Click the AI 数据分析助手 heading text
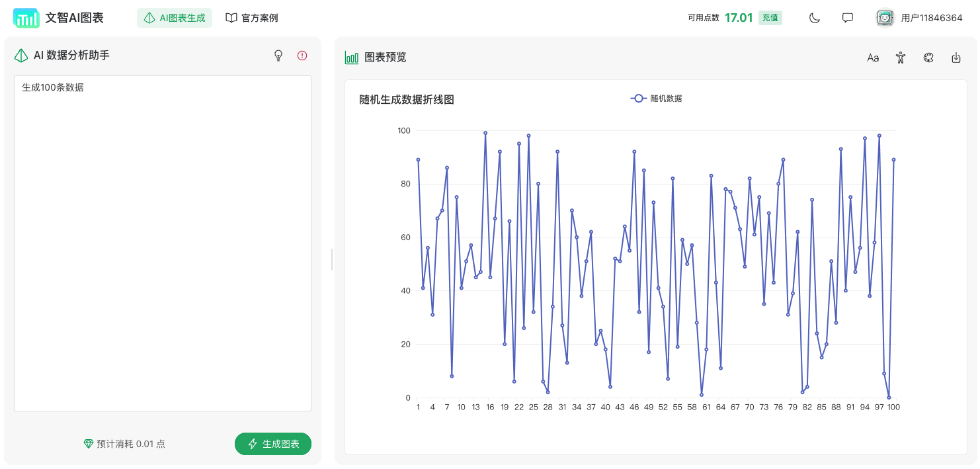Image resolution: width=980 pixels, height=469 pixels. coord(71,56)
